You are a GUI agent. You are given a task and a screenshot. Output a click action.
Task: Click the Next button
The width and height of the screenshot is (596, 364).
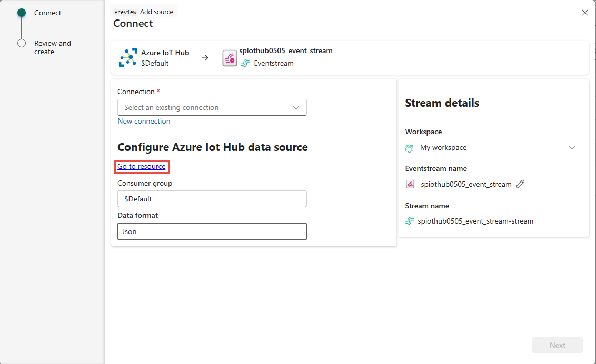pos(557,345)
